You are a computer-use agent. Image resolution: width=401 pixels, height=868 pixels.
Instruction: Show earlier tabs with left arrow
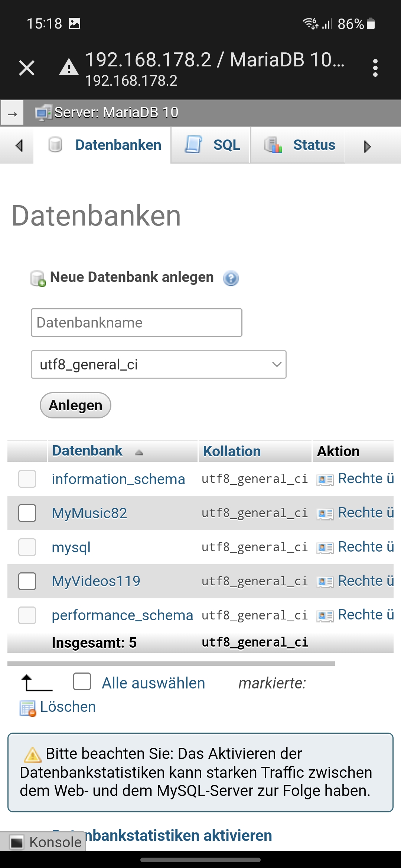click(x=19, y=146)
